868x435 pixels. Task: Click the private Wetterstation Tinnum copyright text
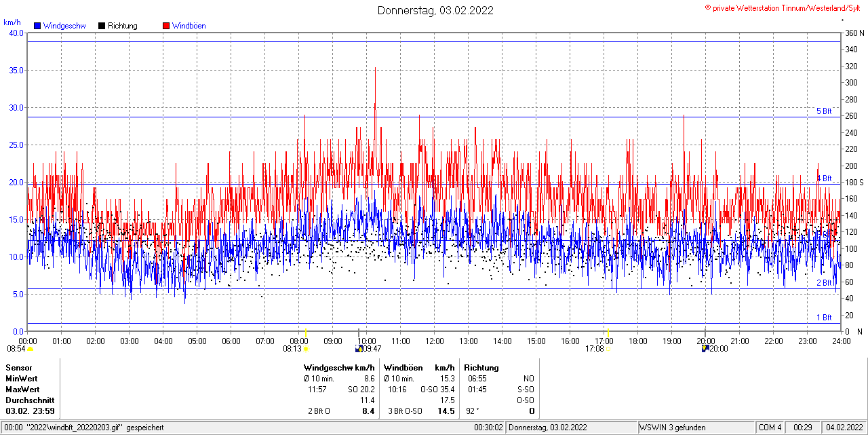[x=783, y=7]
